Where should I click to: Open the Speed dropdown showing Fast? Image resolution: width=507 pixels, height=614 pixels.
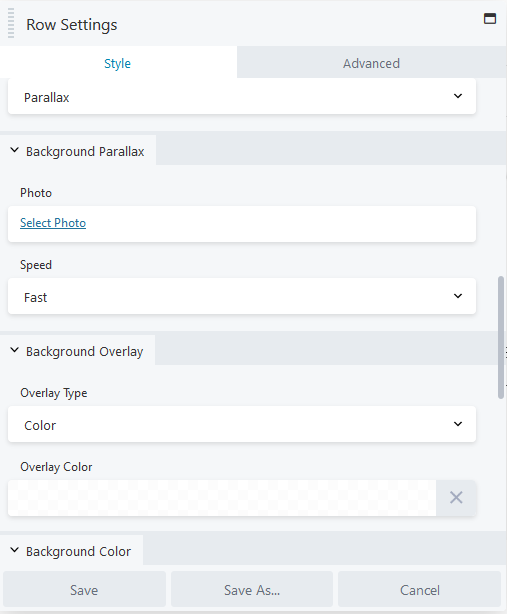[242, 296]
